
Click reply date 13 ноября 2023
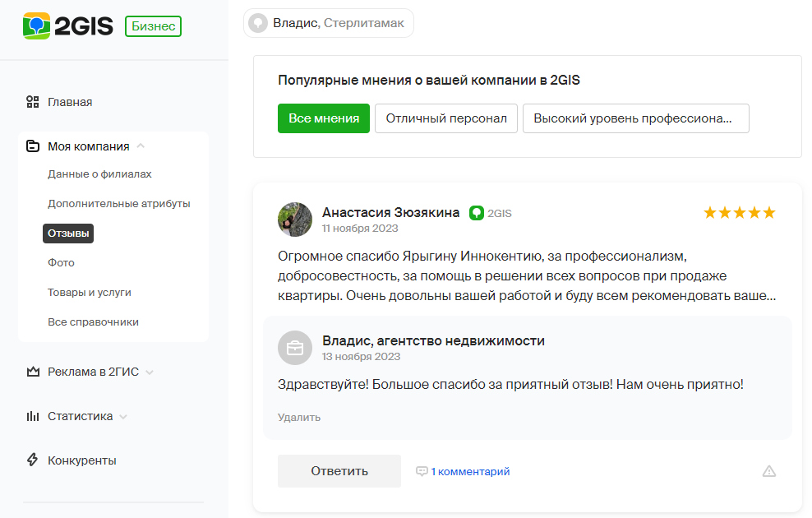pyautogui.click(x=361, y=357)
